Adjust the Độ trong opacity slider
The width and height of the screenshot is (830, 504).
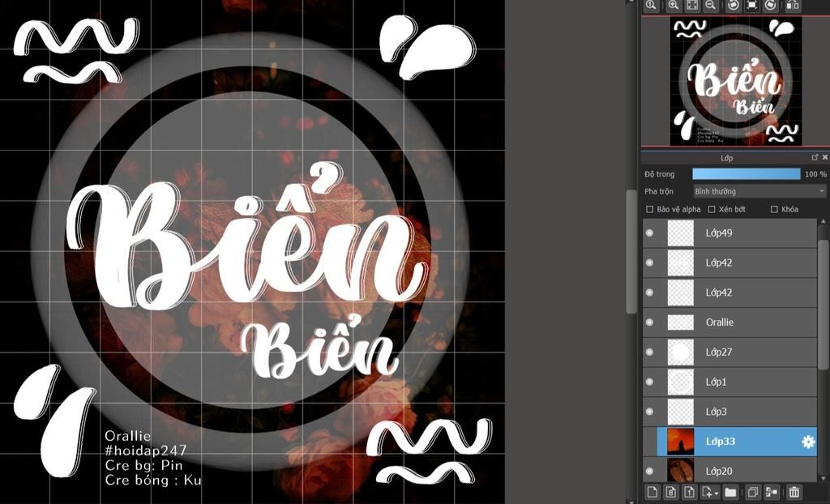747,173
